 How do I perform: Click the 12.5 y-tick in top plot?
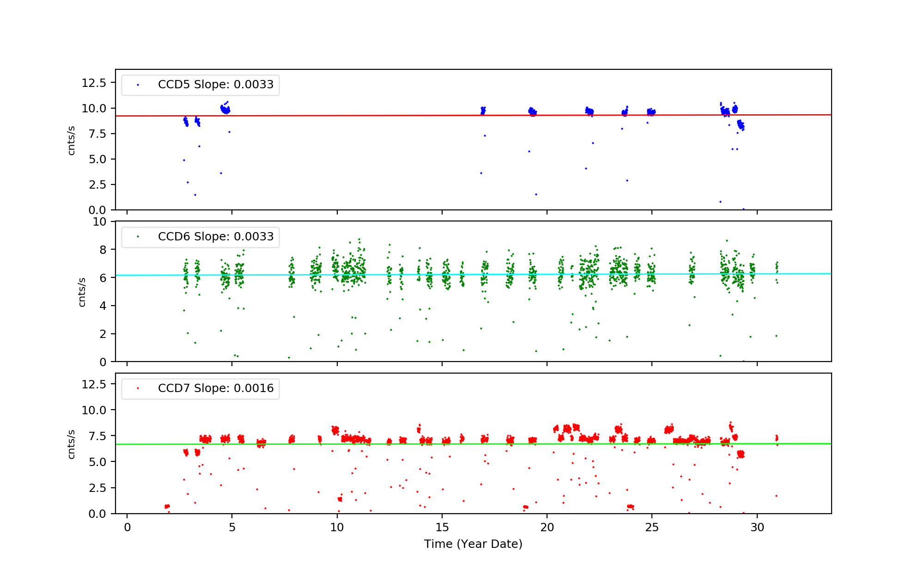[x=94, y=83]
